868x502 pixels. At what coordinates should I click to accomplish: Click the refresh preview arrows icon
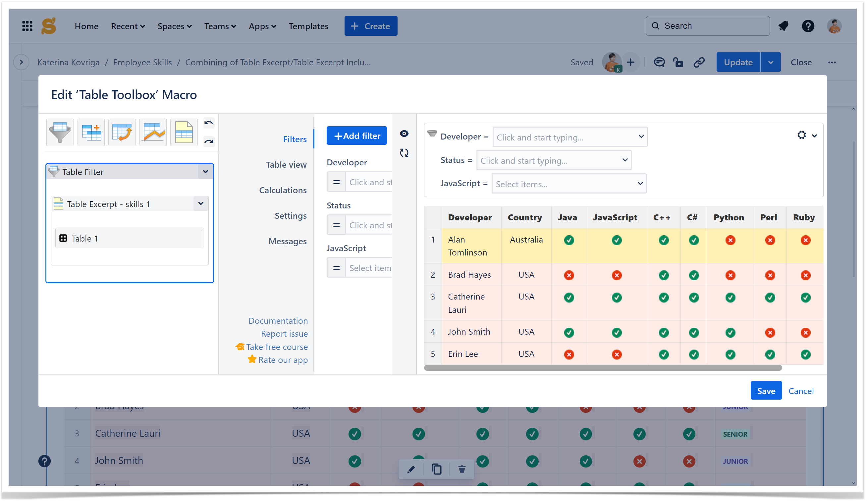[404, 153]
